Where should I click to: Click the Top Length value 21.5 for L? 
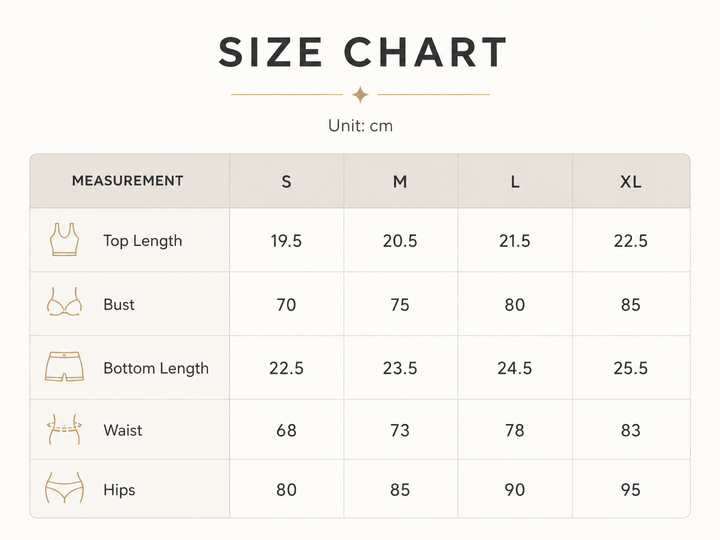point(515,241)
